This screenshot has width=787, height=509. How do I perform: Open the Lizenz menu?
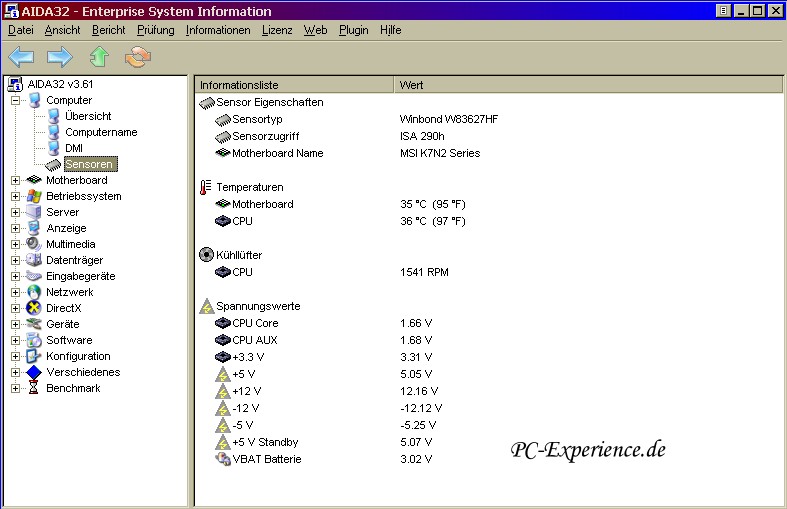click(x=277, y=30)
